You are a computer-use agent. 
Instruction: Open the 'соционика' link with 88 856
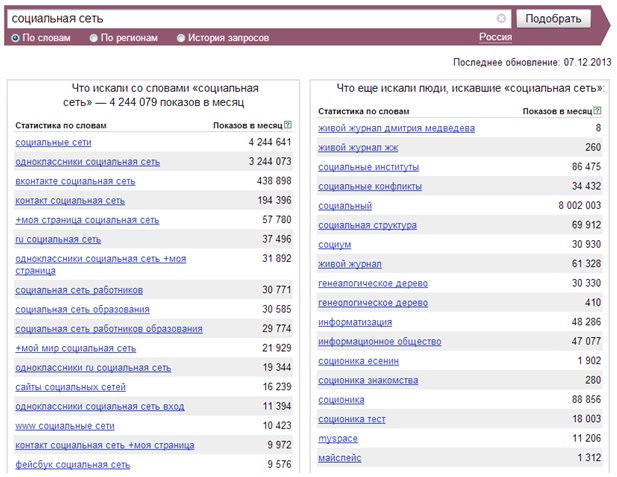(x=341, y=400)
